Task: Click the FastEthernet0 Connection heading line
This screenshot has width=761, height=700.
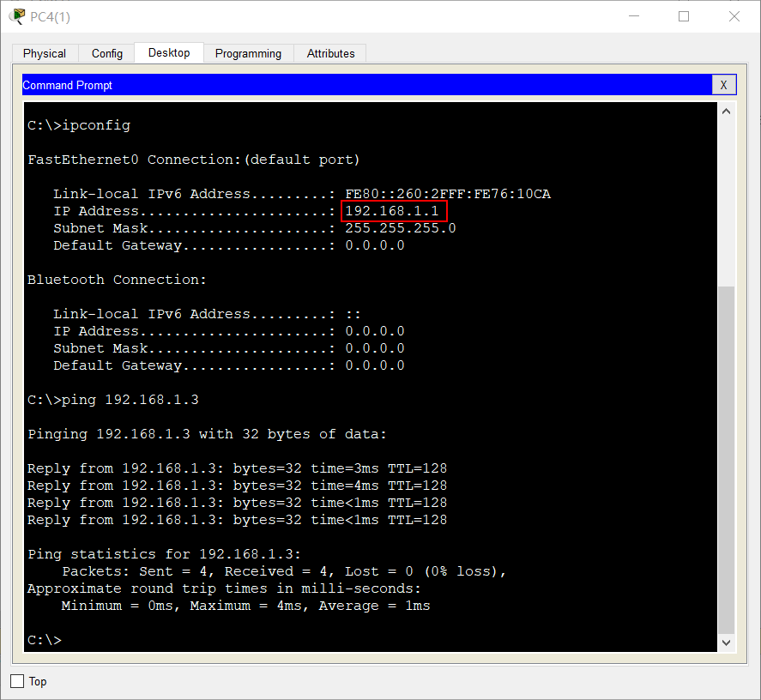Action: click(x=194, y=160)
